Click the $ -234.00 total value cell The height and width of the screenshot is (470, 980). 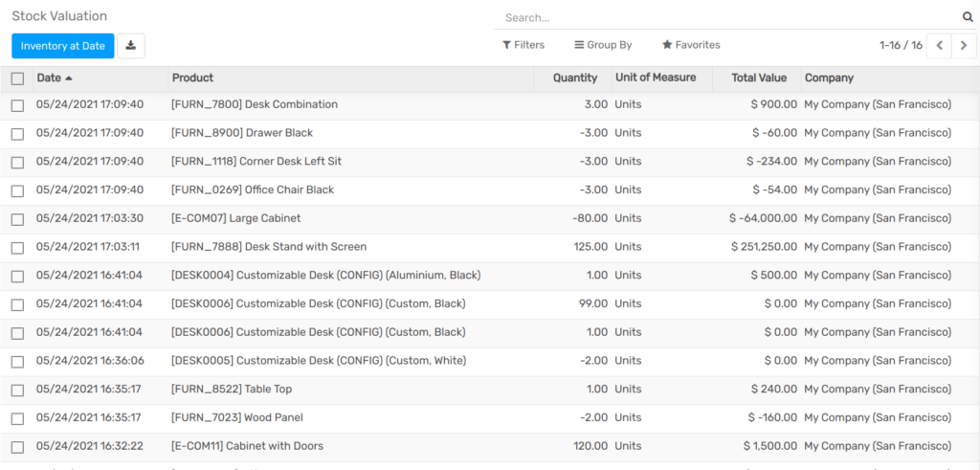tap(772, 161)
